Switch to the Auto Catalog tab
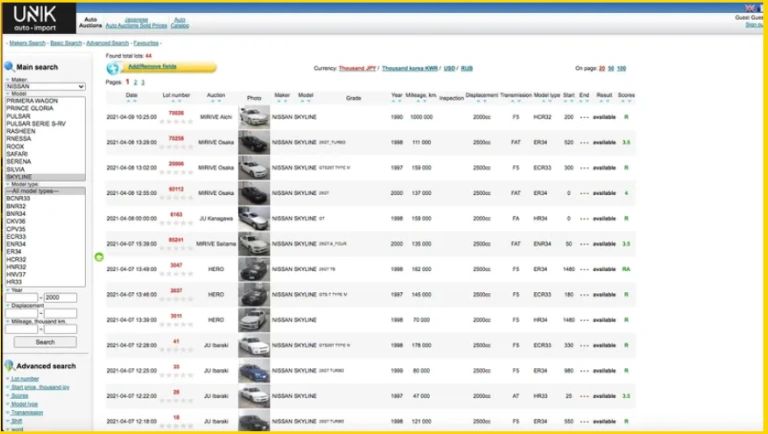 tap(179, 21)
